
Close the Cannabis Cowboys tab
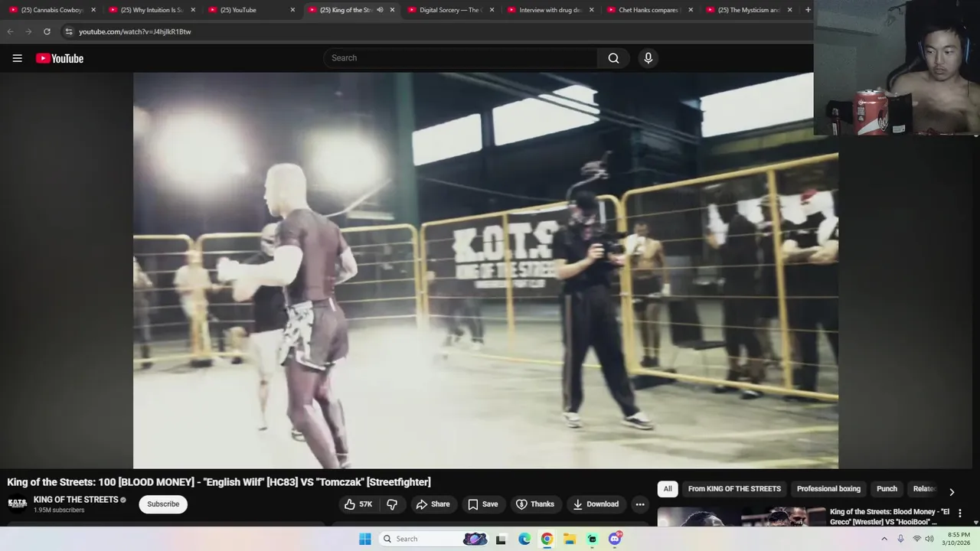coord(93,10)
